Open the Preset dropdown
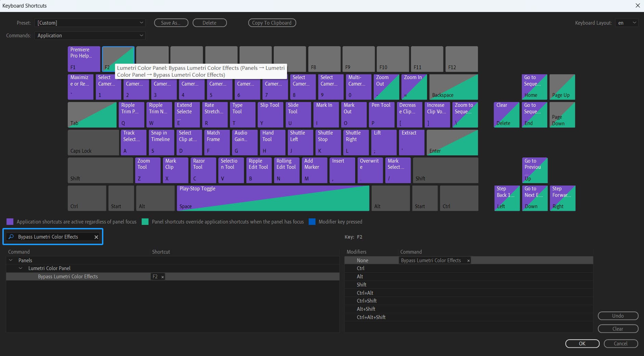The height and width of the screenshot is (356, 644). (90, 23)
